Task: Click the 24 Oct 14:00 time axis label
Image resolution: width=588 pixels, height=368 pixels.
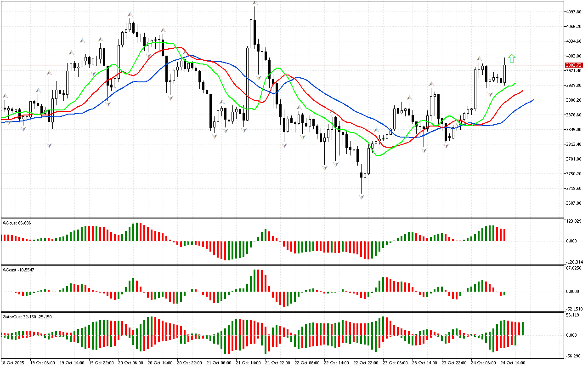Action: [x=513, y=363]
